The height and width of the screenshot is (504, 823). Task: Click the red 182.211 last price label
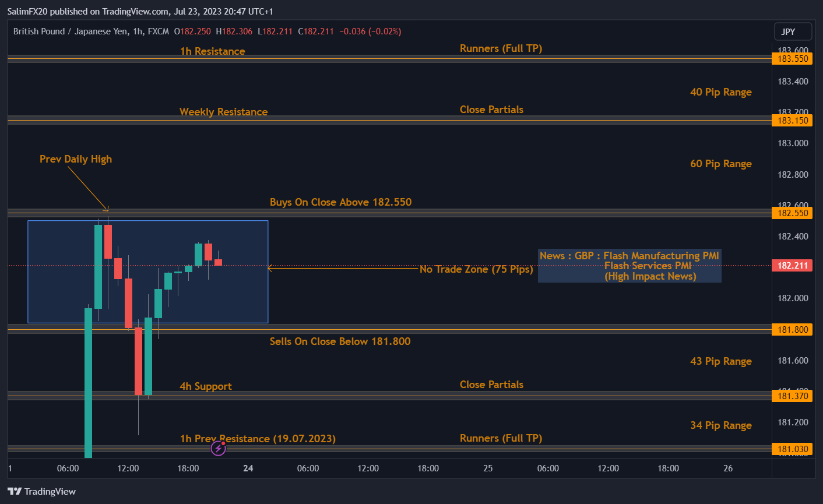click(x=792, y=265)
